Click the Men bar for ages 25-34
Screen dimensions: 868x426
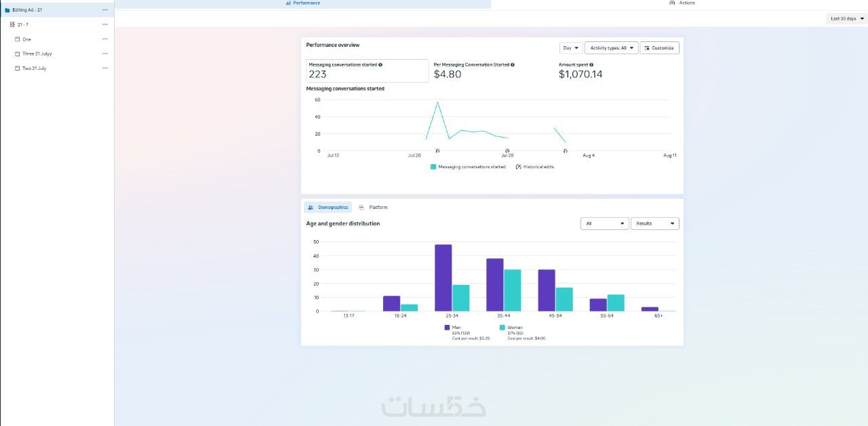(x=443, y=278)
